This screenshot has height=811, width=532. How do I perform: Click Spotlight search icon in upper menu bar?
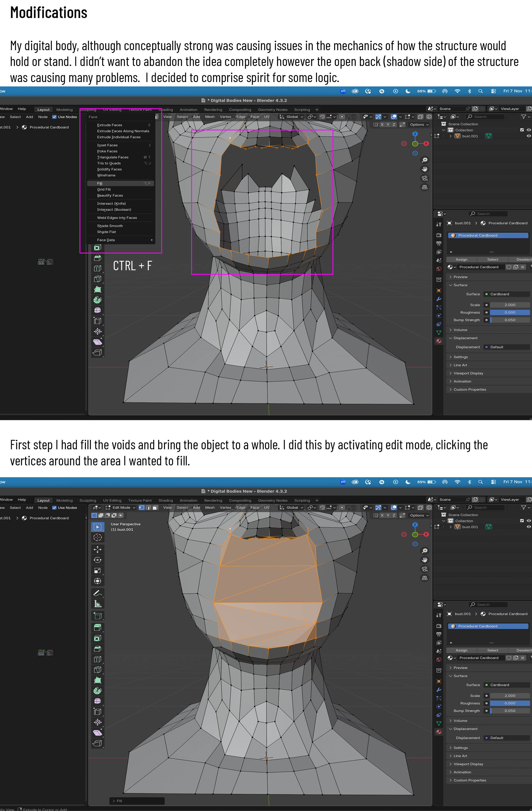[480, 91]
